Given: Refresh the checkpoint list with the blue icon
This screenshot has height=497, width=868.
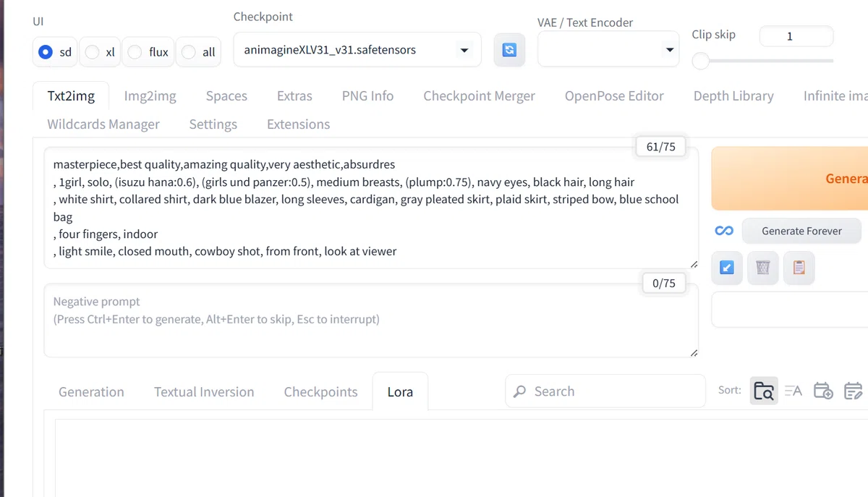Looking at the screenshot, I should point(509,50).
